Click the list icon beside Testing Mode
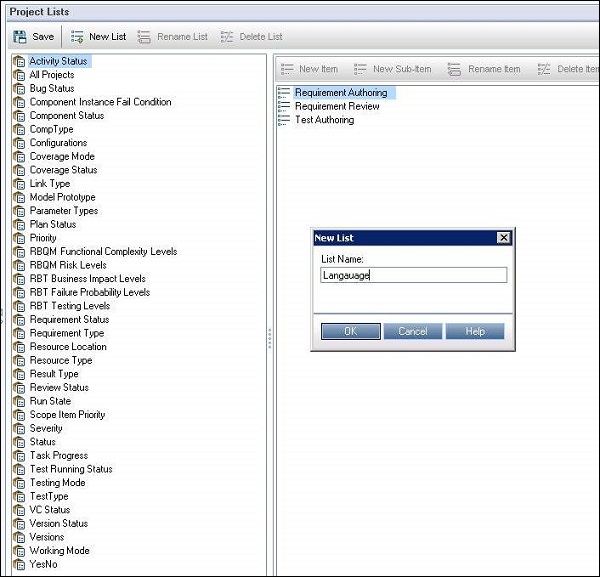Image resolution: width=600 pixels, height=577 pixels. tap(19, 483)
